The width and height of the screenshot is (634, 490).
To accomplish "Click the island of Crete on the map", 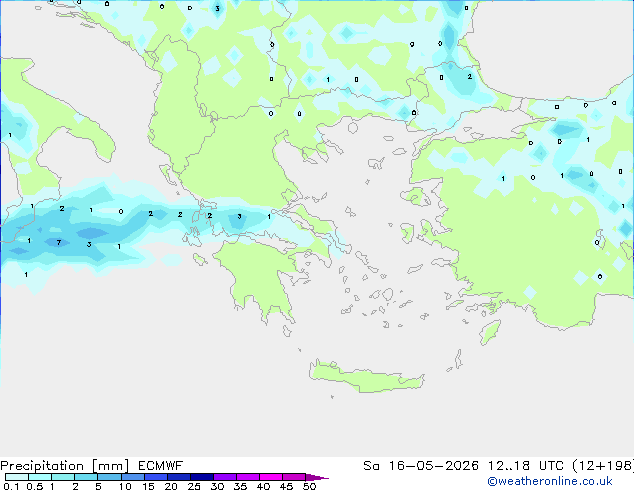I will pos(366,376).
